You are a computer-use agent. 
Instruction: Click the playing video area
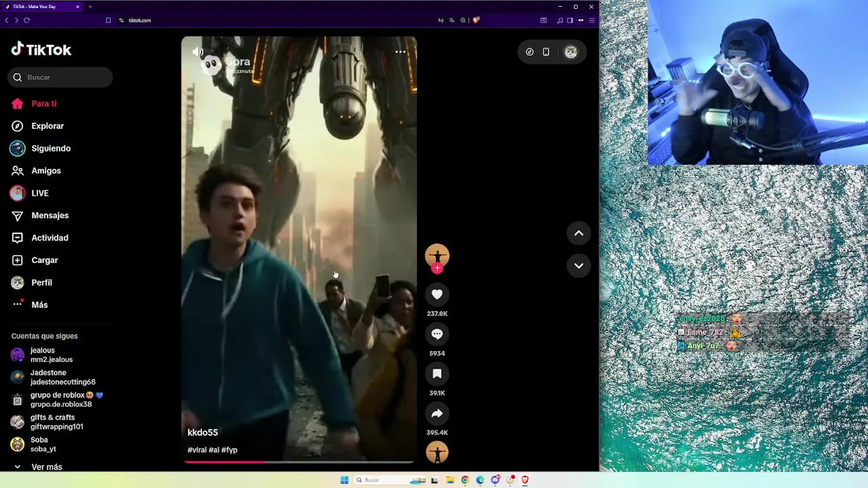coord(299,249)
